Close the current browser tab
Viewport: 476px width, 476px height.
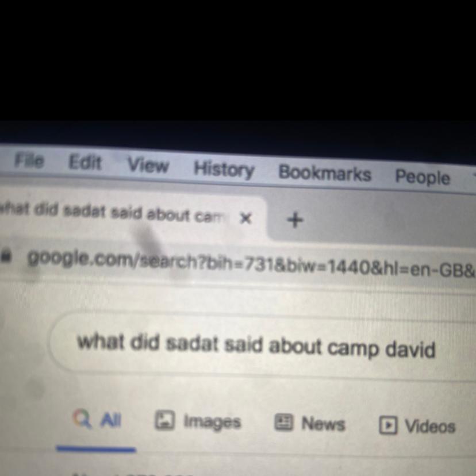click(x=245, y=218)
